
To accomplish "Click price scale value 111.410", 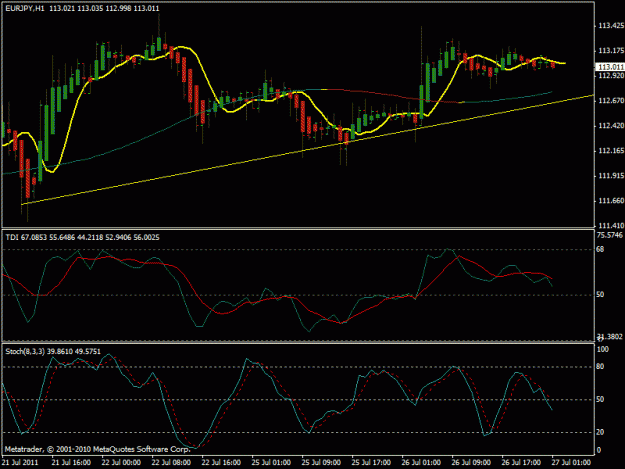I will tap(611, 226).
